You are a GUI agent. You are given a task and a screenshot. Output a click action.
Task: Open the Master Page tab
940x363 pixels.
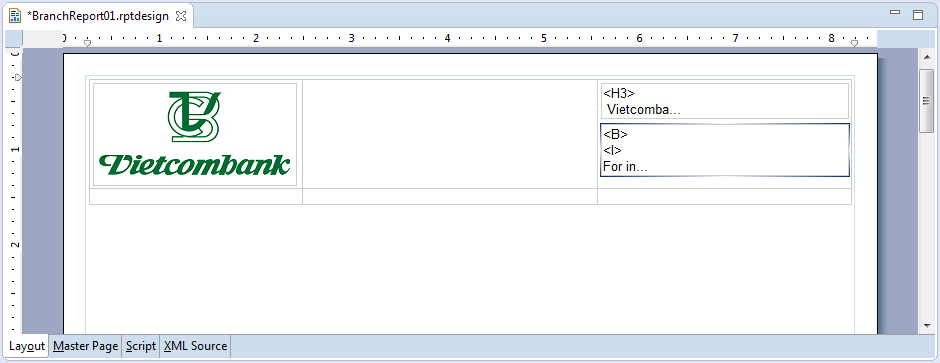click(85, 346)
